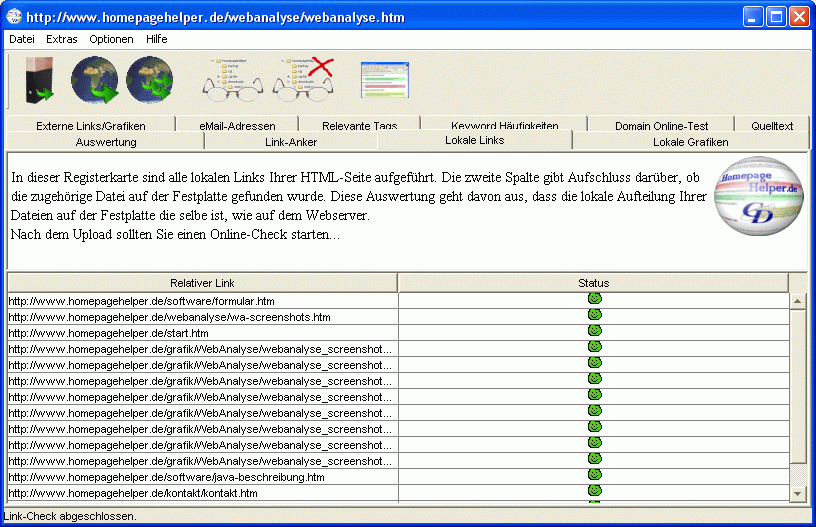Image resolution: width=816 pixels, height=527 pixels.
Task: Open the Hilfe menu
Action: 156,39
